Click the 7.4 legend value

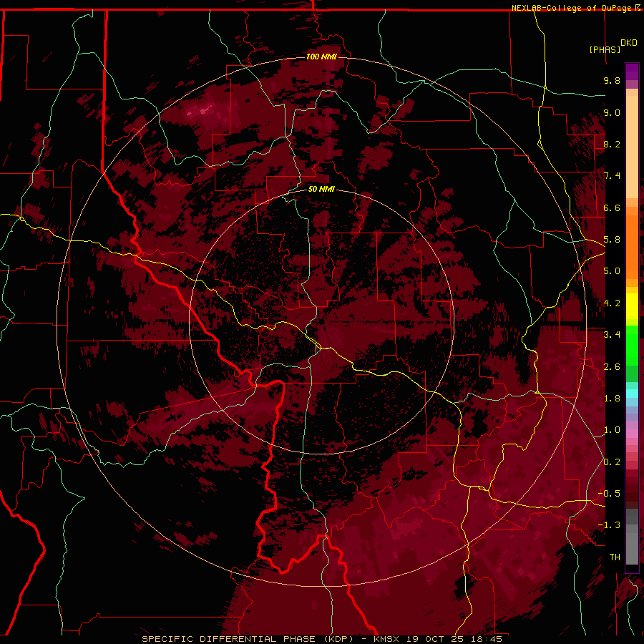coord(612,176)
